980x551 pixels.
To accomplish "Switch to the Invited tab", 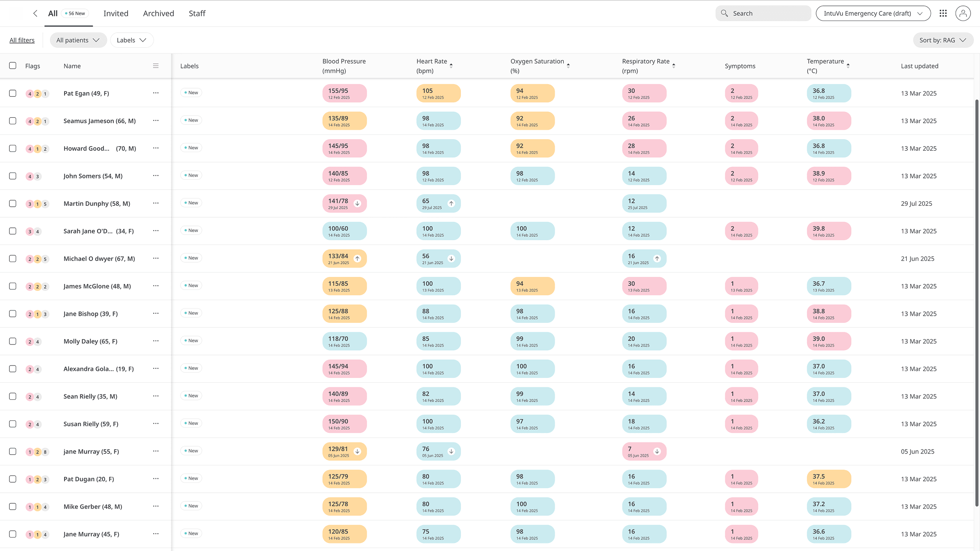I will [x=116, y=13].
